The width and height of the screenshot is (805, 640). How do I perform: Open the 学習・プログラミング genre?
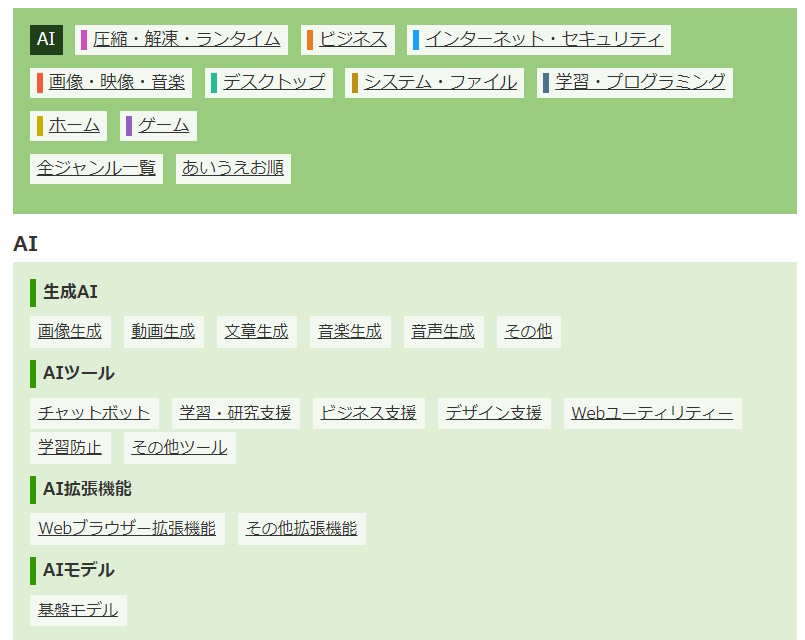[x=636, y=82]
